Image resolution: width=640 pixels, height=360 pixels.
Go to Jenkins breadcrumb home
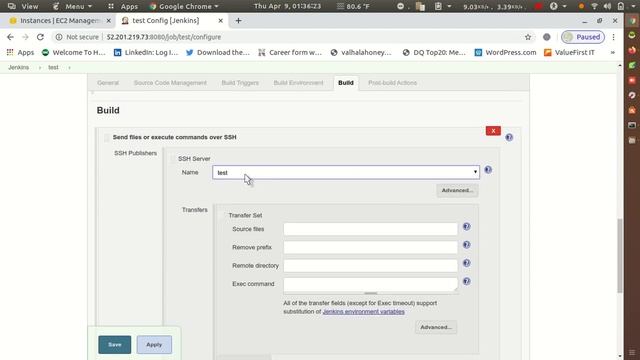click(x=18, y=67)
